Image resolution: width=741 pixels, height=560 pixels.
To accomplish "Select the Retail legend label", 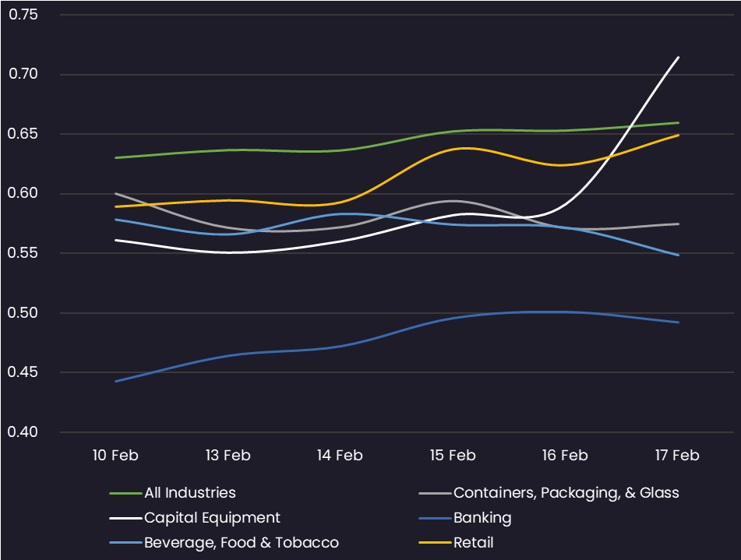I will [474, 543].
